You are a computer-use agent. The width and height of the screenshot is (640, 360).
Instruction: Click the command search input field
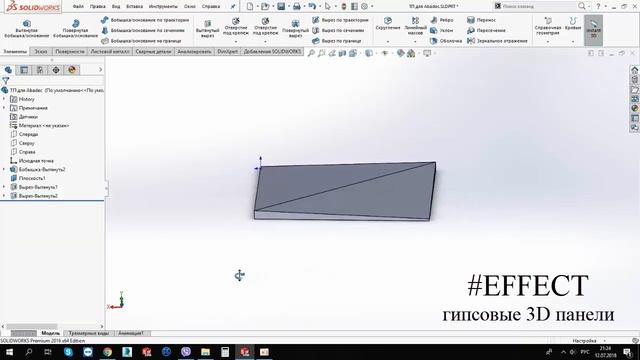click(x=536, y=6)
